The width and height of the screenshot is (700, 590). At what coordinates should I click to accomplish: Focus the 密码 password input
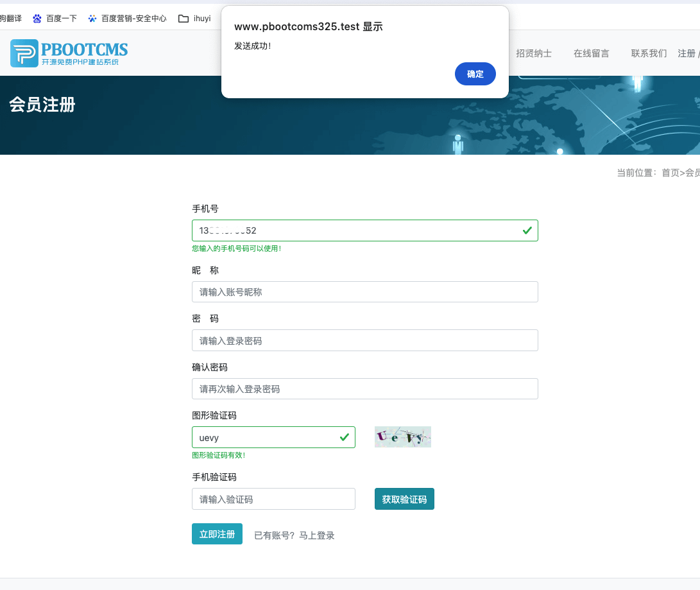[x=364, y=340]
